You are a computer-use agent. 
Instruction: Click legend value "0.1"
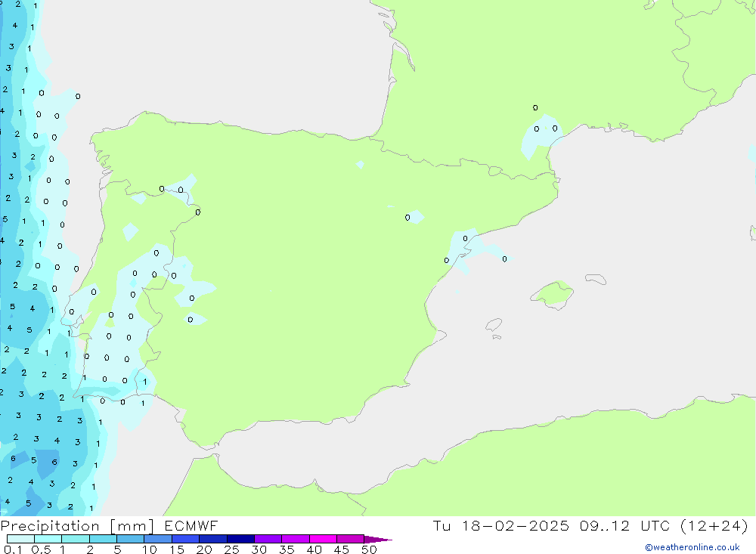pos(13,549)
